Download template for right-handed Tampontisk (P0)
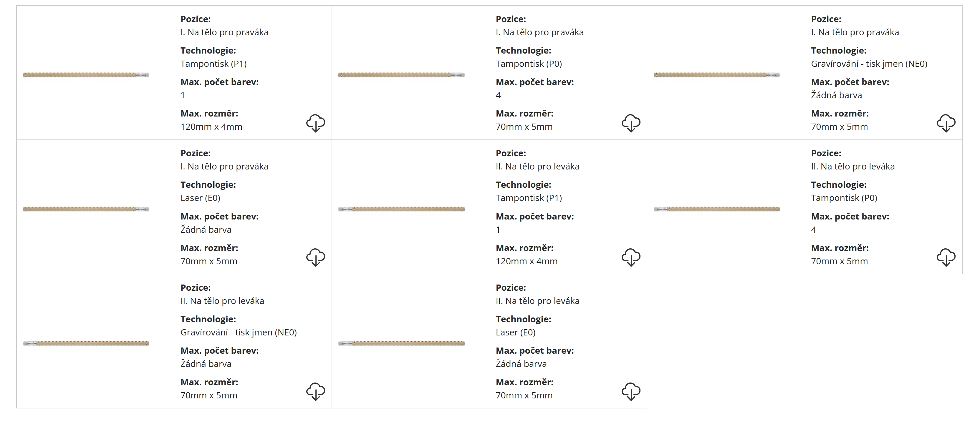Viewport: 980px width, 424px height. point(631,123)
